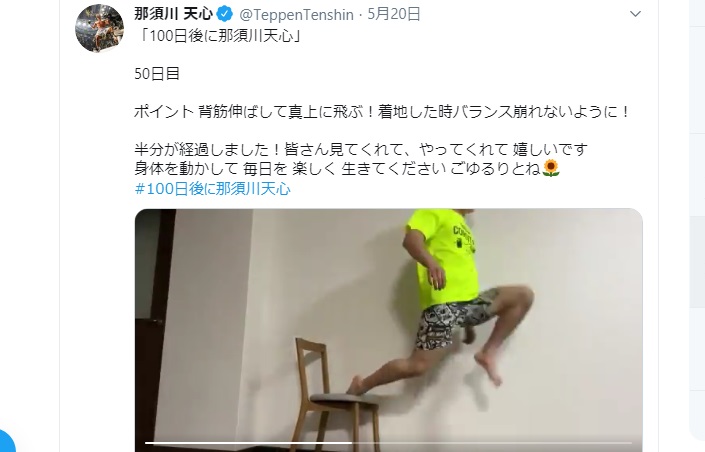705x452 pixels.
Task: Click the played part of the video progress bar
Action: click(x=249, y=443)
